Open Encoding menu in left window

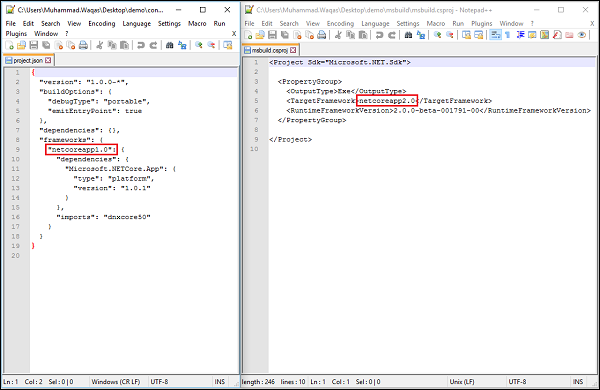pos(102,23)
